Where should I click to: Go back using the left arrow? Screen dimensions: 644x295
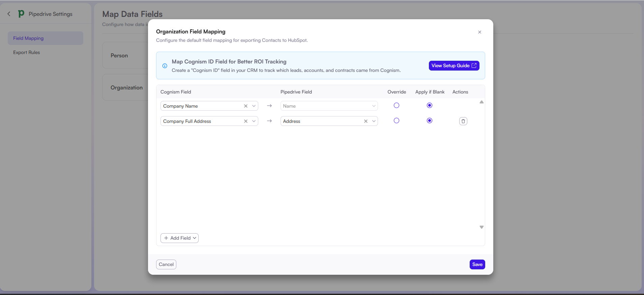pos(9,14)
